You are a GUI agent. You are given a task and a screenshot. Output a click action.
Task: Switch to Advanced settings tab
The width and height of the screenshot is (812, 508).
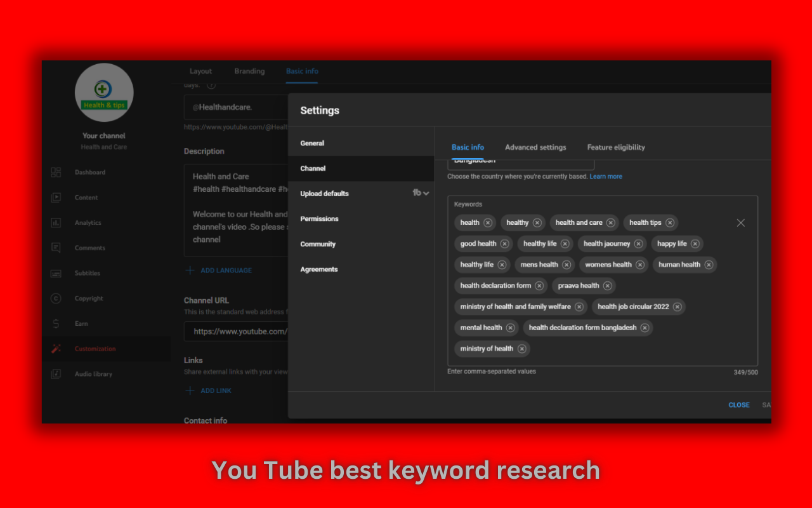(x=535, y=147)
